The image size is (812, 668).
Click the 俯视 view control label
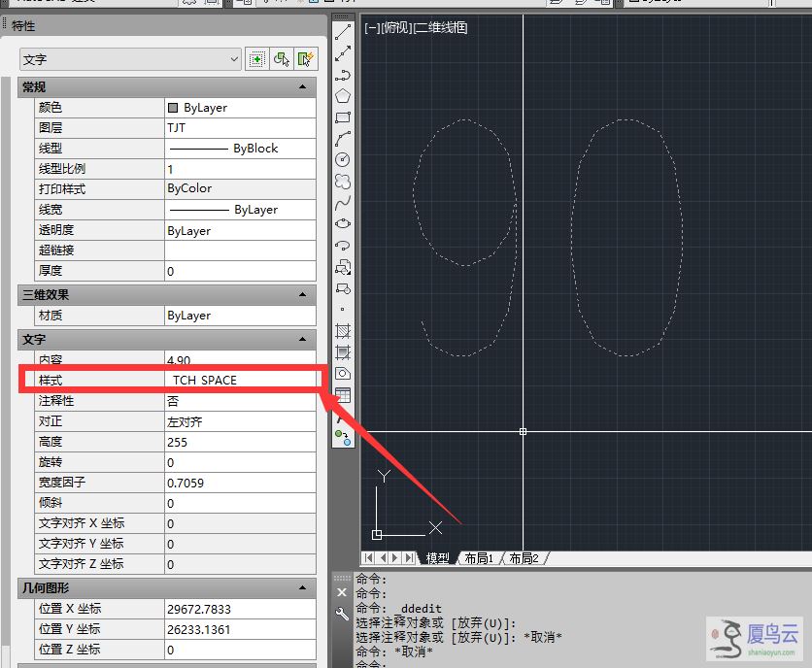[396, 27]
